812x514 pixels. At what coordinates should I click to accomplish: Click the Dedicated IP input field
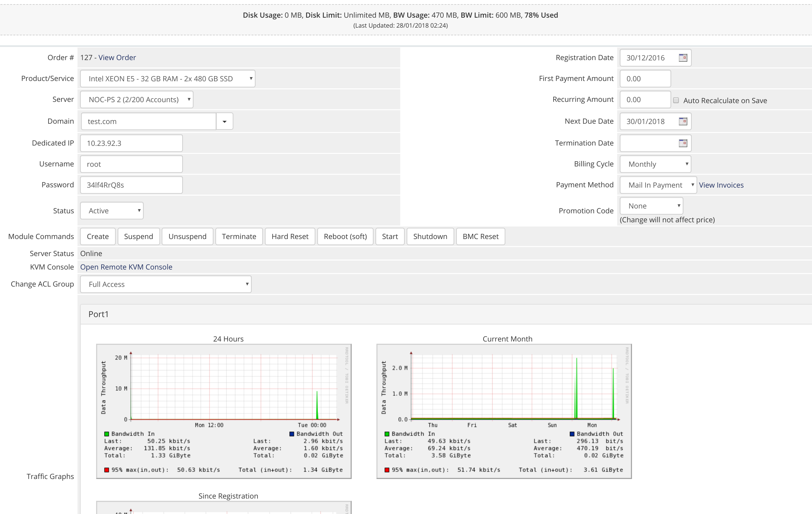(131, 143)
